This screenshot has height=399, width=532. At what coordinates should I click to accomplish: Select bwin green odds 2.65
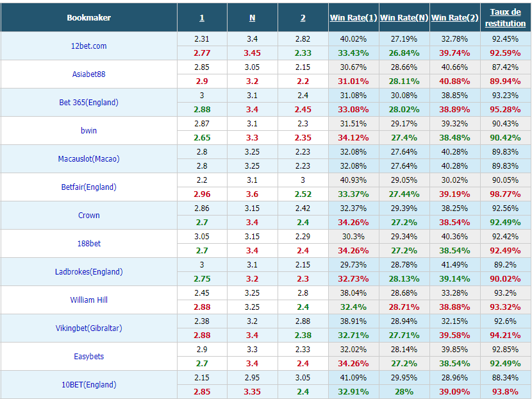202,138
